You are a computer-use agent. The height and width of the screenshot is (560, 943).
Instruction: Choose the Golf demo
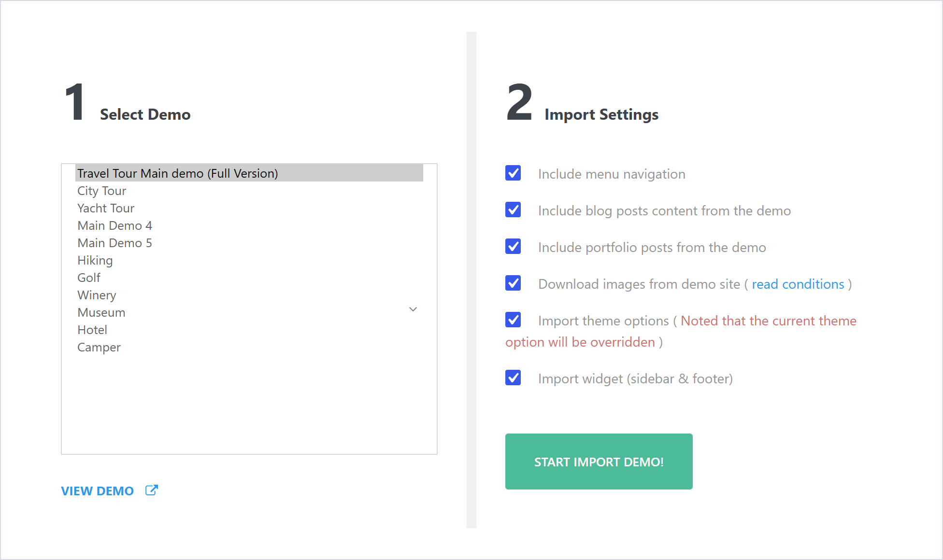(x=249, y=277)
